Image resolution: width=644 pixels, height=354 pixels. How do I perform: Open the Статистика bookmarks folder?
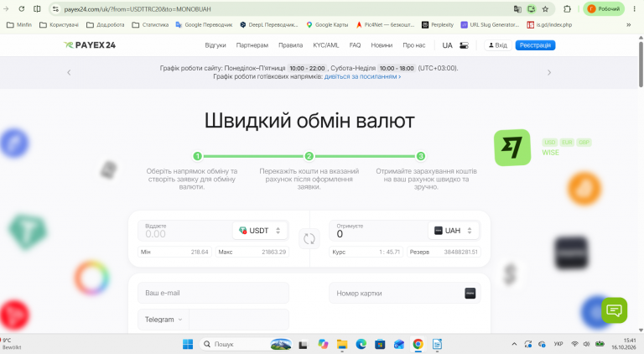[150, 24]
